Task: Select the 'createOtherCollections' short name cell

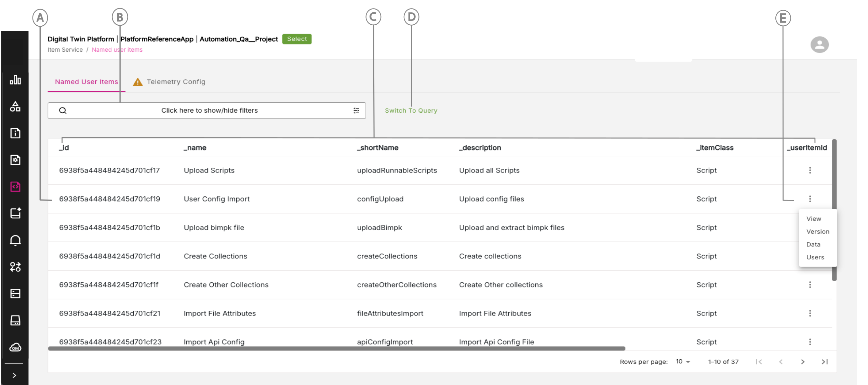Action: [x=397, y=285]
